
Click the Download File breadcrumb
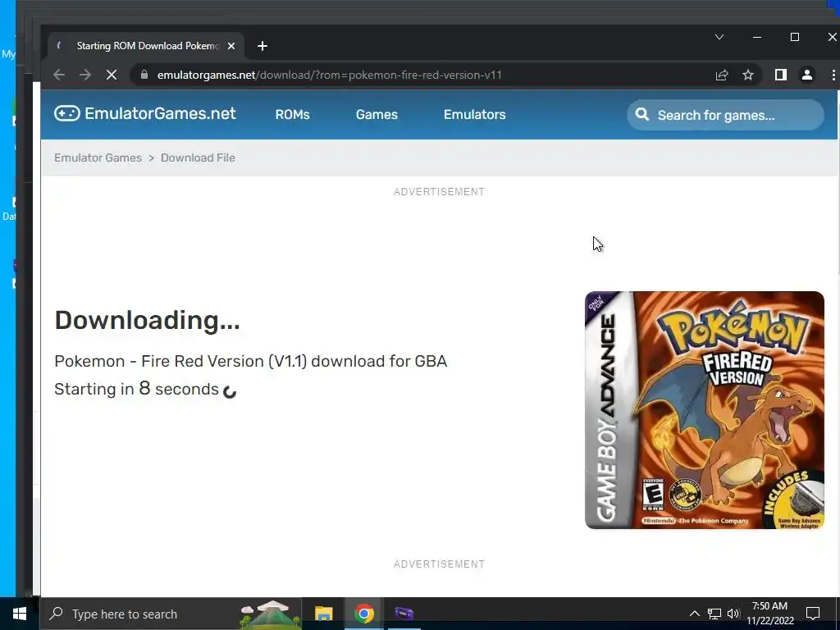point(198,158)
